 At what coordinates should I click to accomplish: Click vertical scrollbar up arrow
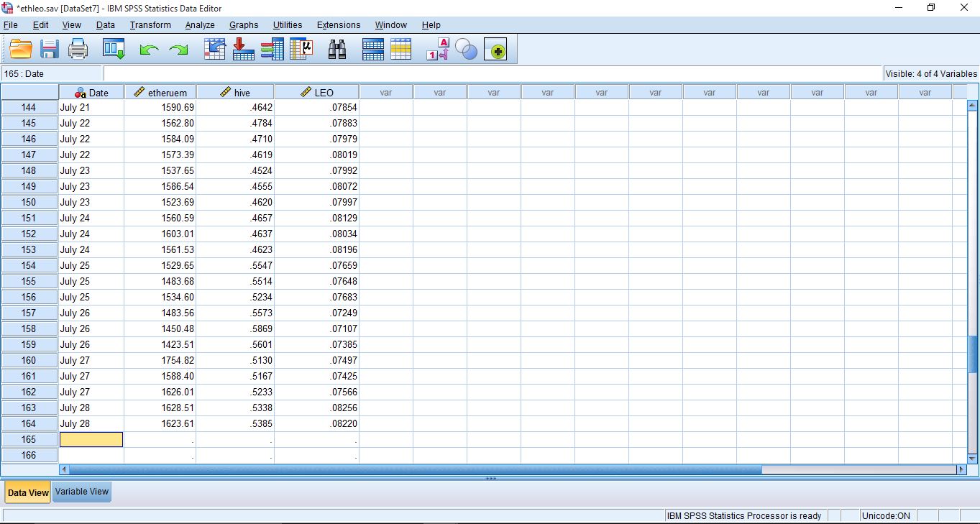973,106
